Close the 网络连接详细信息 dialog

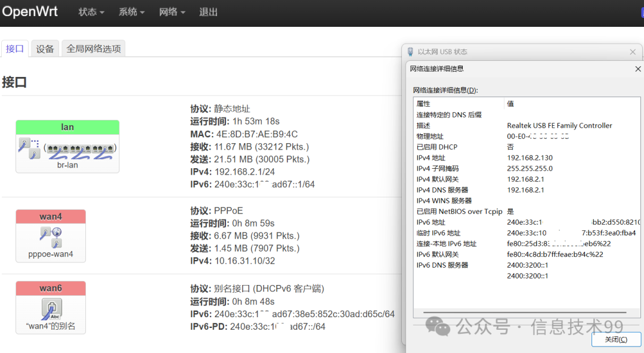(x=637, y=69)
